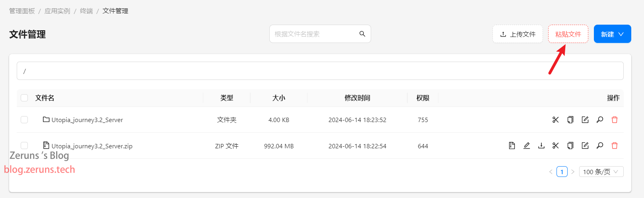Open the 100 条/页 page size dropdown
The height and width of the screenshot is (198, 644).
tap(601, 172)
